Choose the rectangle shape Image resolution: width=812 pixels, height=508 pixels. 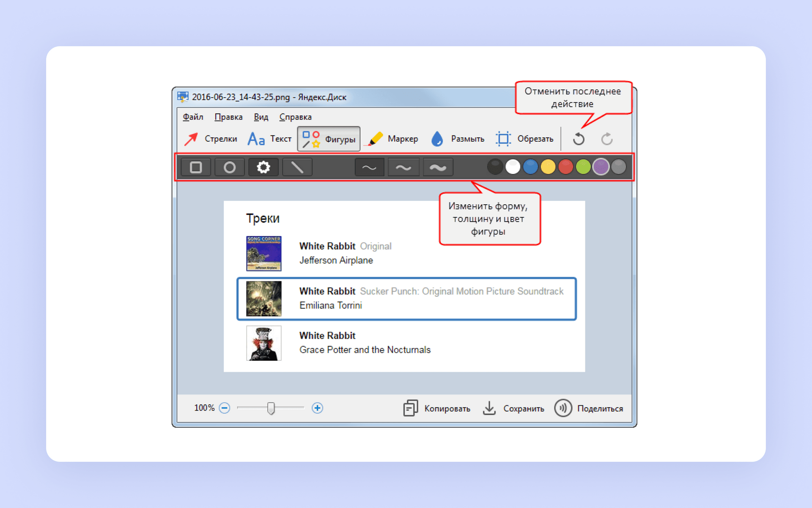click(x=196, y=167)
